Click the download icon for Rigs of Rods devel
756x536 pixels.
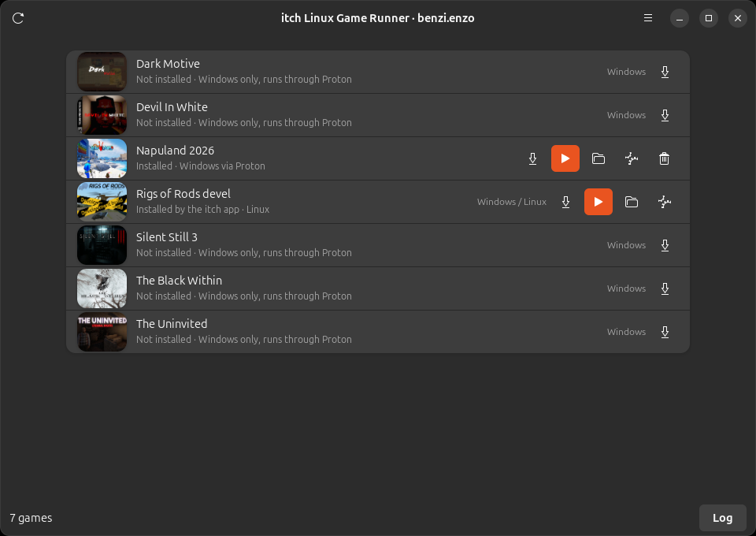tap(566, 202)
